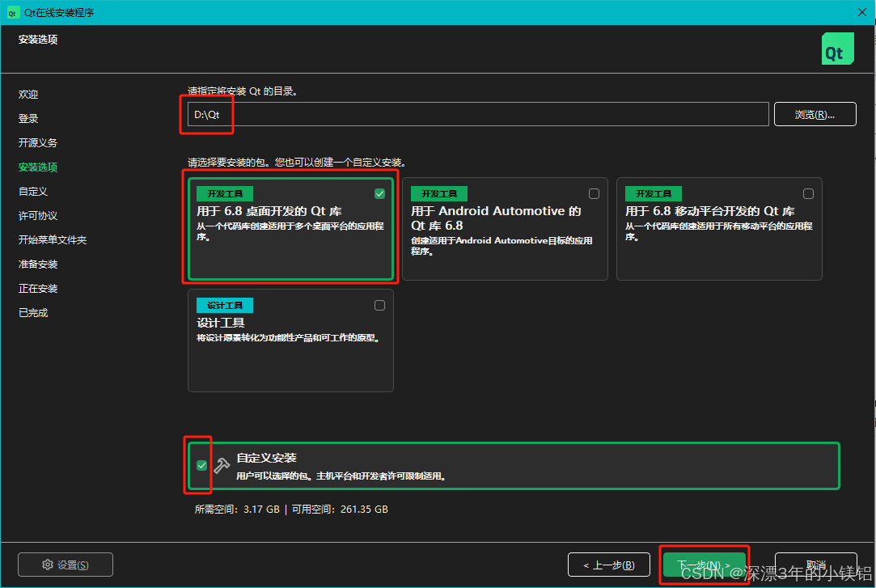Click the 请指定将安装 Qt 的目录 label
The image size is (876, 588).
tap(243, 91)
